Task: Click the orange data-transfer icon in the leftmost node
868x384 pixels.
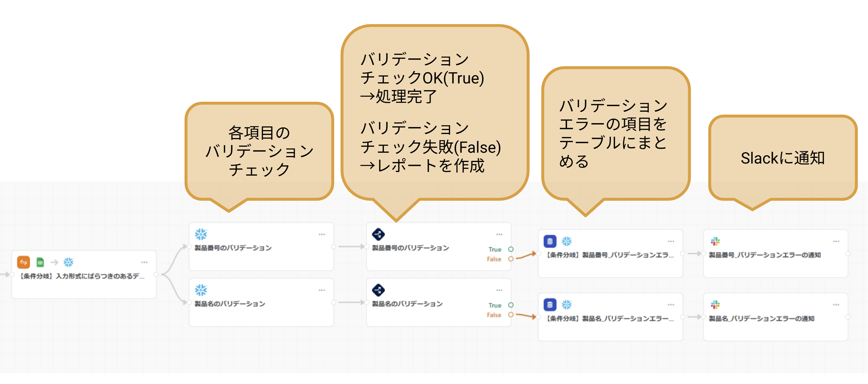Action: (24, 262)
